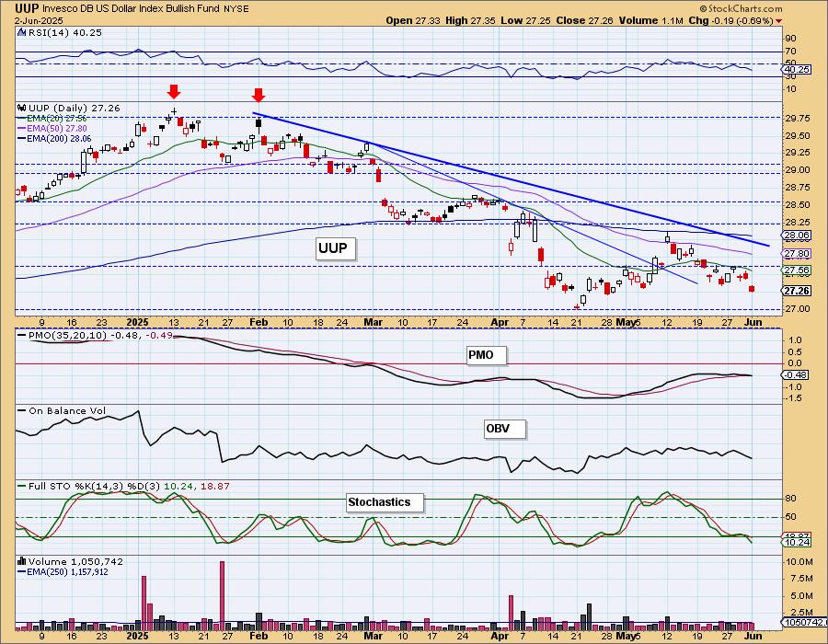Click the tallest volume bar in late January
The width and height of the screenshot is (828, 644).
[222, 595]
